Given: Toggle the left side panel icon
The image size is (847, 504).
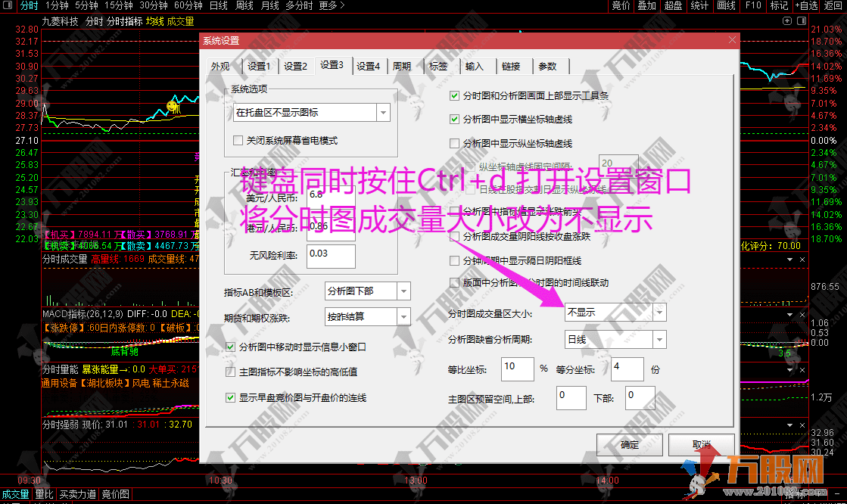Looking at the screenshot, I should click(x=7, y=5).
